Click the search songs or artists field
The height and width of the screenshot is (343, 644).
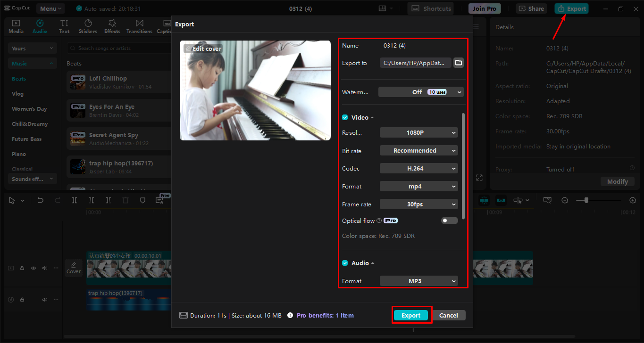[118, 48]
